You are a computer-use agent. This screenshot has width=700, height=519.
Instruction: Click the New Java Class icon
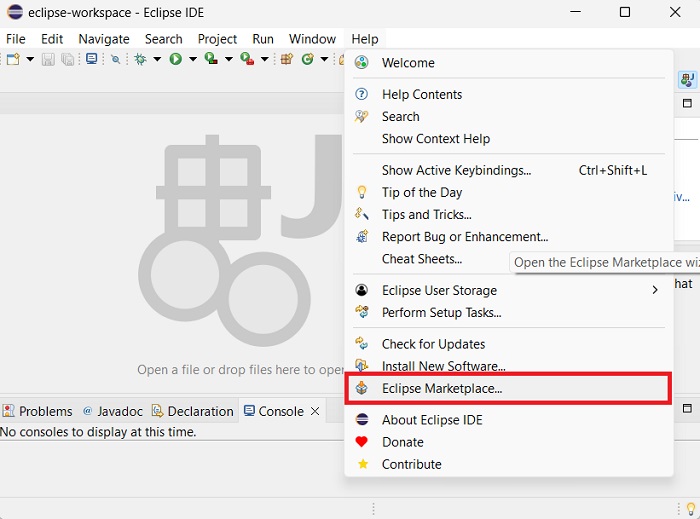[308, 59]
